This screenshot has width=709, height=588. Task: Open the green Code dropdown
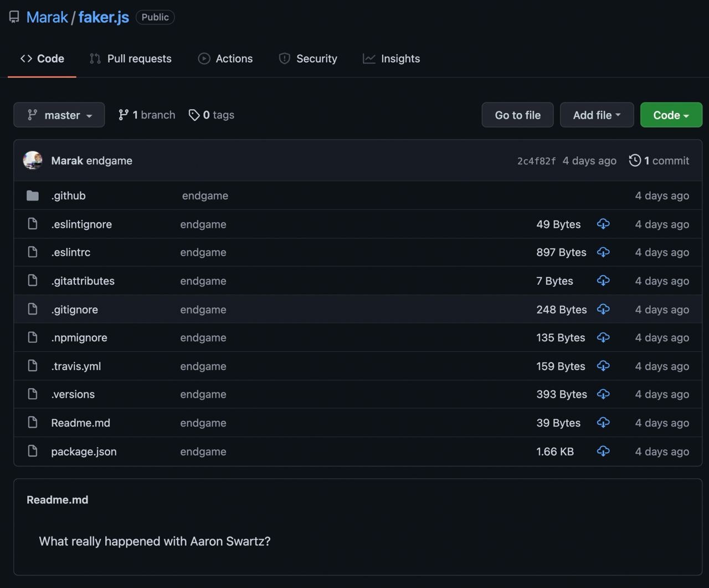(x=671, y=115)
